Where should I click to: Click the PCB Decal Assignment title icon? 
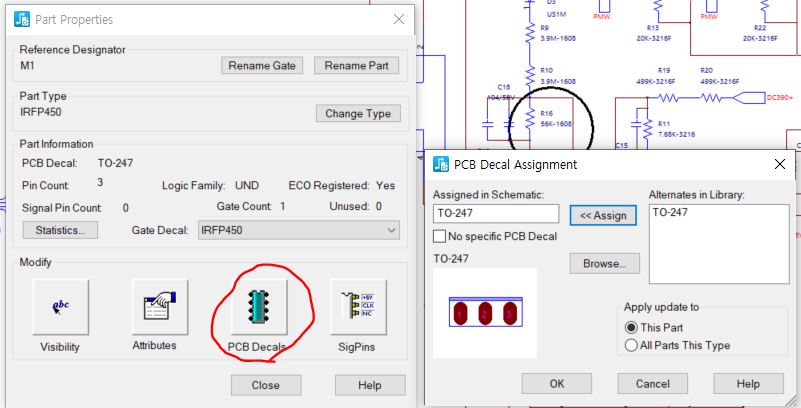tap(440, 164)
